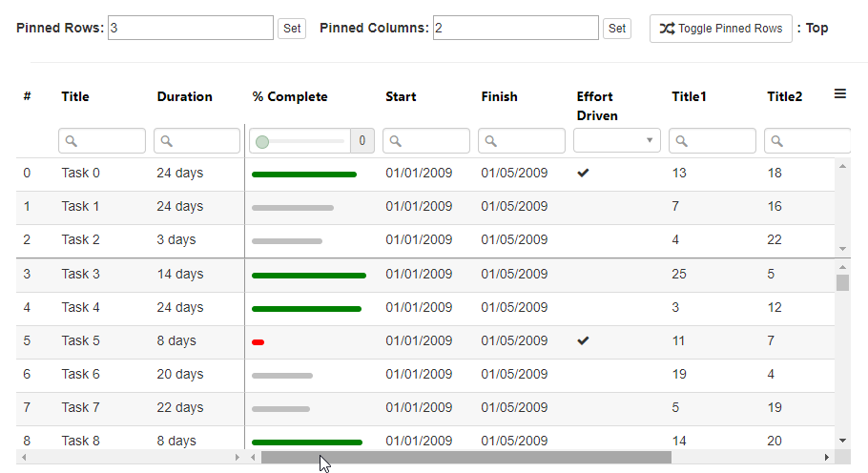Click the search icon in Title2 filter

776,141
